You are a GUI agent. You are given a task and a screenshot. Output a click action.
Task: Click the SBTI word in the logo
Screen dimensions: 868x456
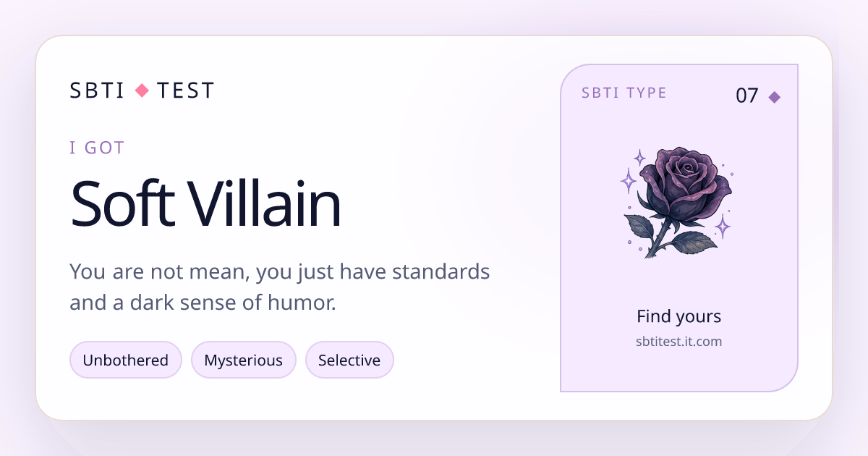click(98, 90)
